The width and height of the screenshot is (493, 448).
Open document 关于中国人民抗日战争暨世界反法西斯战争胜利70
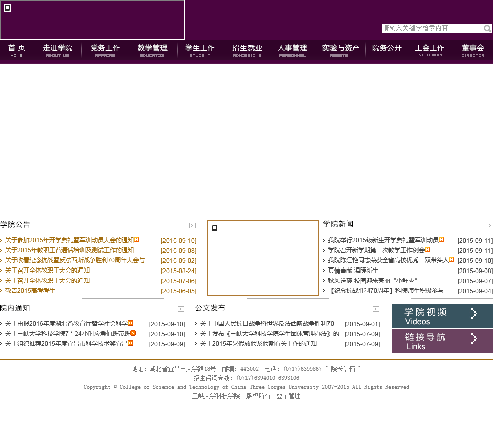267,324
